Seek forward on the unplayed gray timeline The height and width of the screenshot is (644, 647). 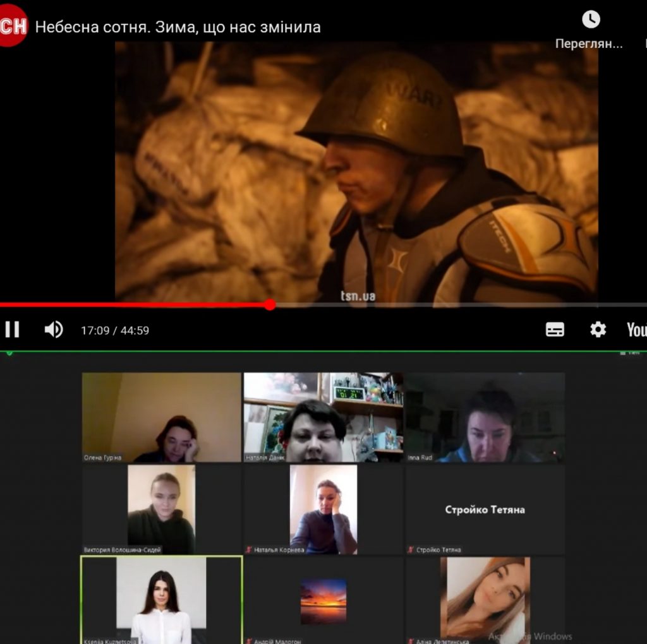pyautogui.click(x=442, y=305)
